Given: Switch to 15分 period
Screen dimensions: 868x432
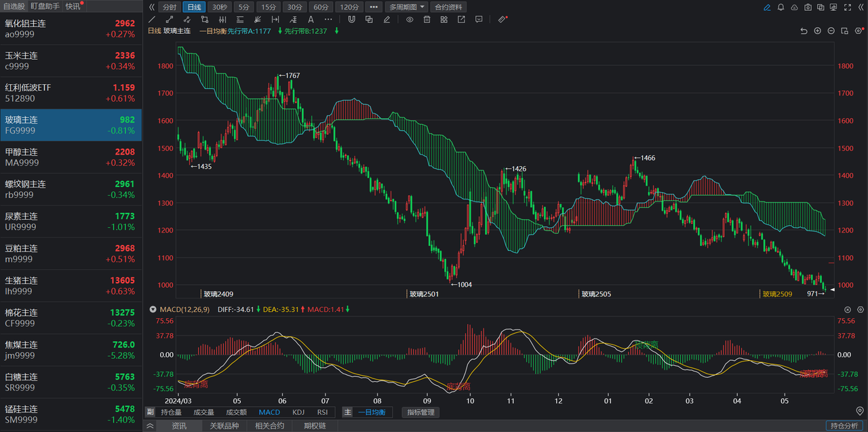Looking at the screenshot, I should point(269,7).
